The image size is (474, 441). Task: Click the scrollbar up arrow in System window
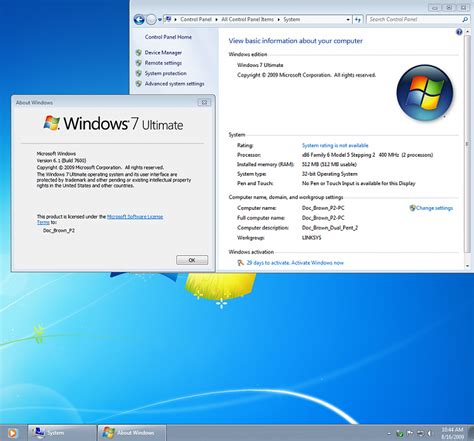click(467, 31)
